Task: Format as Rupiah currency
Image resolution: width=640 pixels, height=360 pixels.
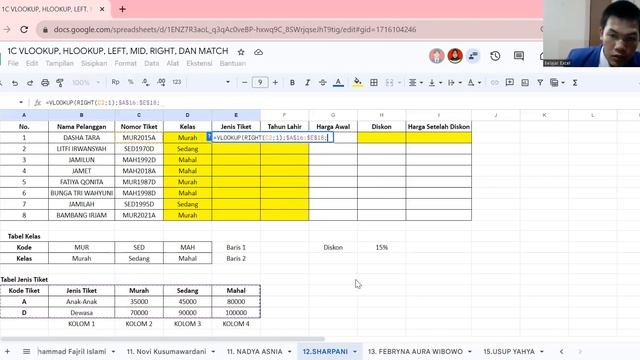Action: pyautogui.click(x=116, y=82)
